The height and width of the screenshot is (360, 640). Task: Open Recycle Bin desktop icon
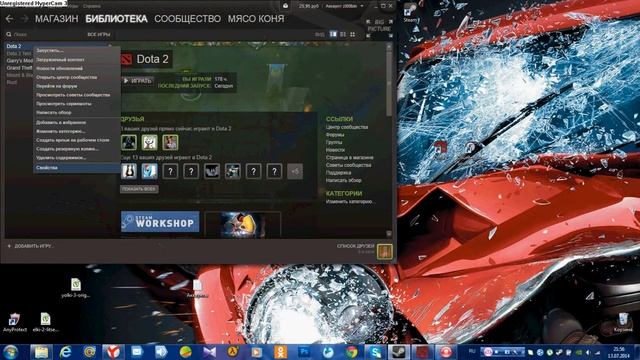pyautogui.click(x=623, y=322)
